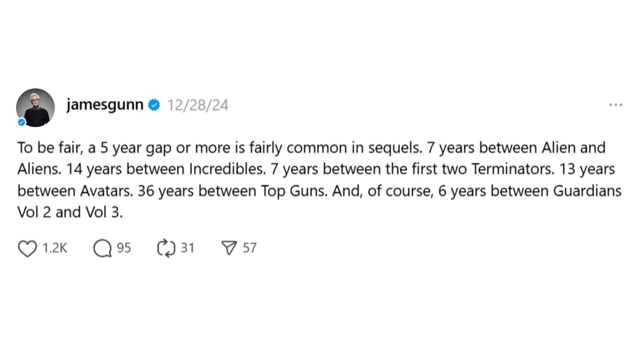Screen dimensions: 644x362
Task: Click the word "Terminators" in the post
Action: (513, 169)
